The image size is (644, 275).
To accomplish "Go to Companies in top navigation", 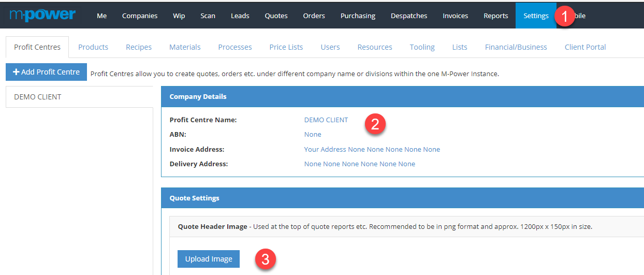I will 140,16.
